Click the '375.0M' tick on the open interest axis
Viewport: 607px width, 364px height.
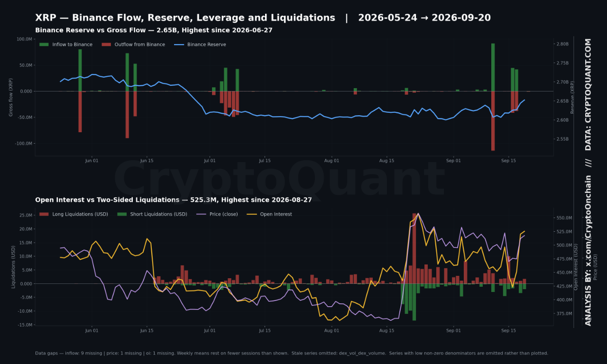coord(564,314)
